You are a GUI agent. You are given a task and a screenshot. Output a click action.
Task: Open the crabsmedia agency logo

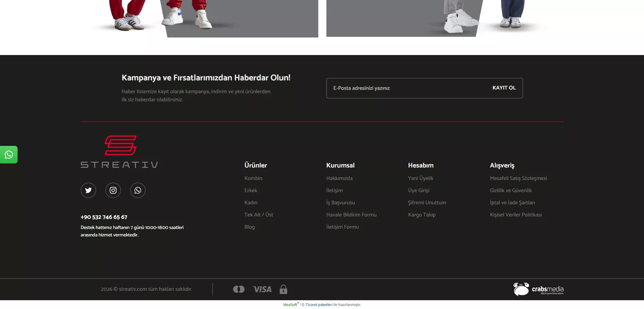pos(538,289)
